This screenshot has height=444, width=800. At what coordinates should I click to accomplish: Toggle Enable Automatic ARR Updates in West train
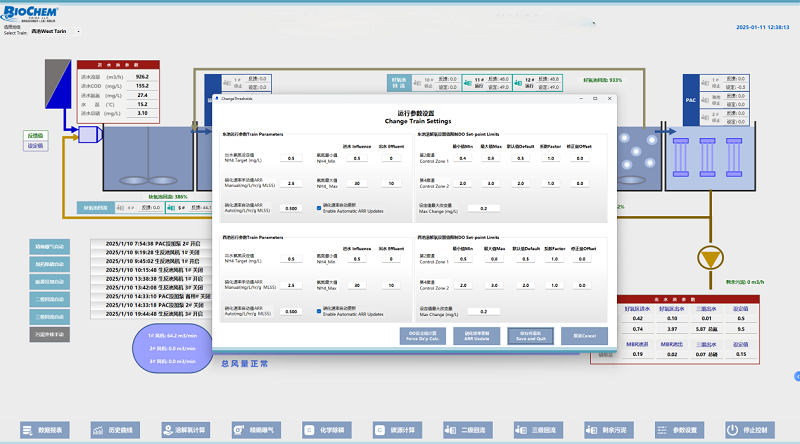319,311
